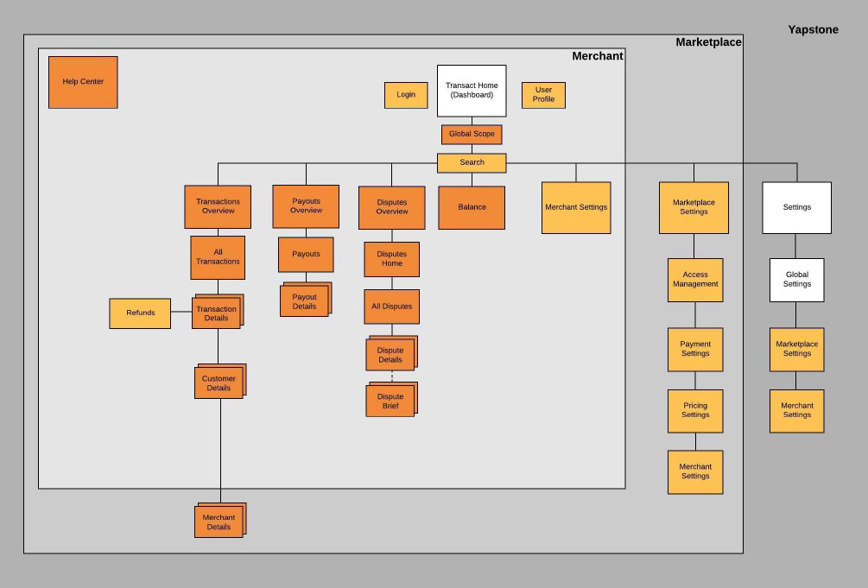Viewport: 868px width, 588px height.
Task: Select the Access Management node
Action: (695, 280)
